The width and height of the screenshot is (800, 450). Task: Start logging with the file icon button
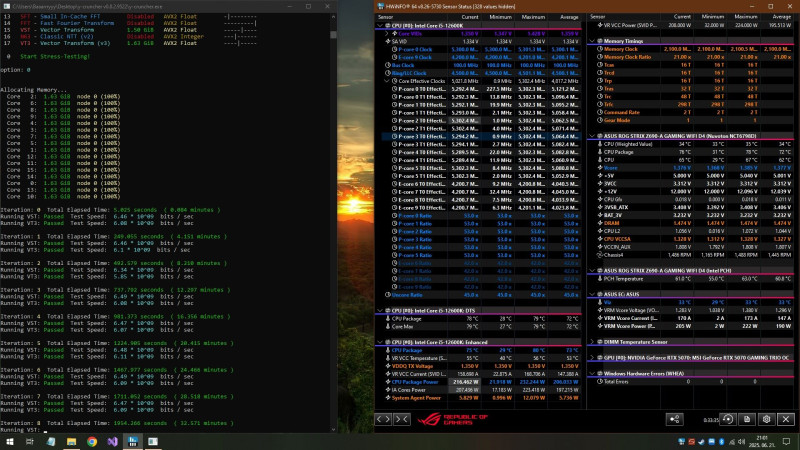pyautogui.click(x=747, y=419)
